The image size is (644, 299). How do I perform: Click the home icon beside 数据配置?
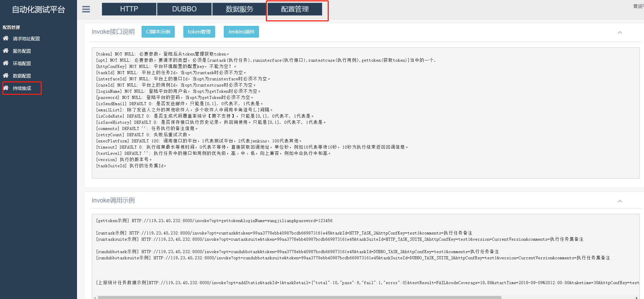tap(6, 76)
